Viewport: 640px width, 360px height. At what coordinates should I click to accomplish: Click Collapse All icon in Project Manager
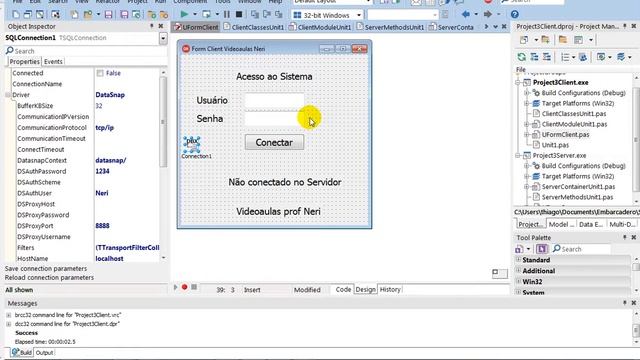click(547, 57)
